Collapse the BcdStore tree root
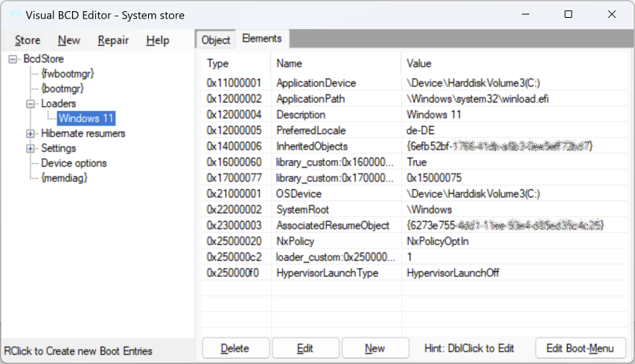Viewport: 635px width, 364px height. point(13,59)
